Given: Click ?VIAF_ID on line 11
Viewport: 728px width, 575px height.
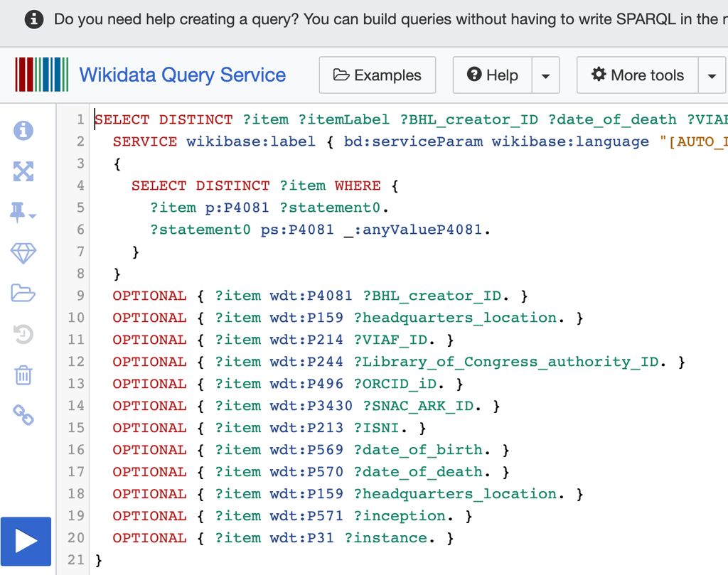Looking at the screenshot, I should pos(390,340).
